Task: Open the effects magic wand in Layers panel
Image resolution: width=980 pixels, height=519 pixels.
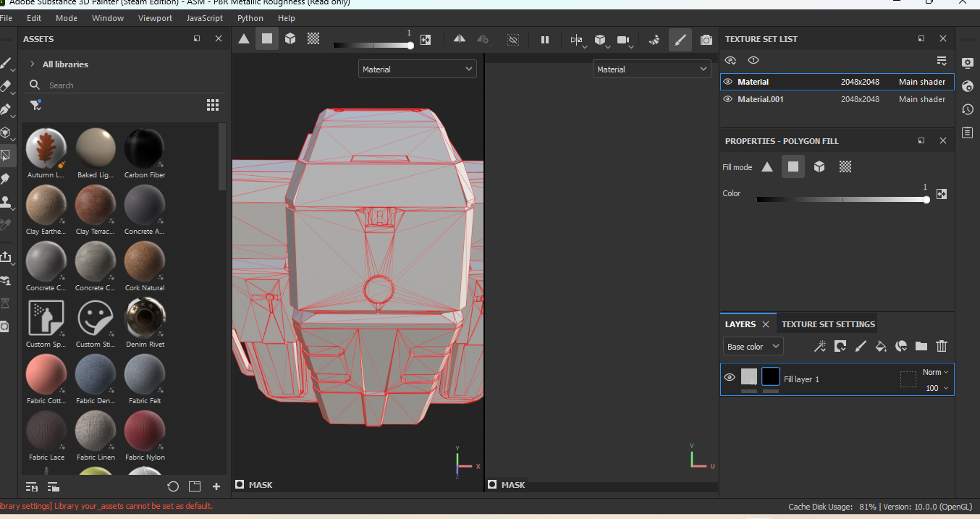Action: click(820, 345)
